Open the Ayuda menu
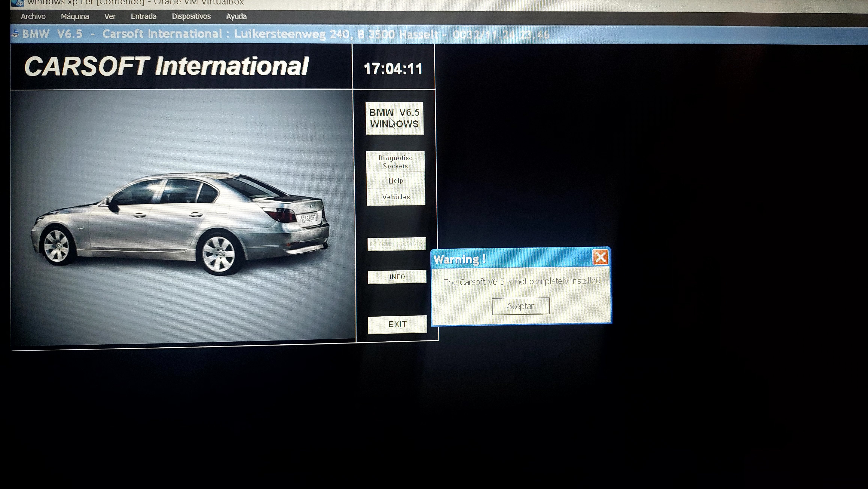 coord(236,17)
